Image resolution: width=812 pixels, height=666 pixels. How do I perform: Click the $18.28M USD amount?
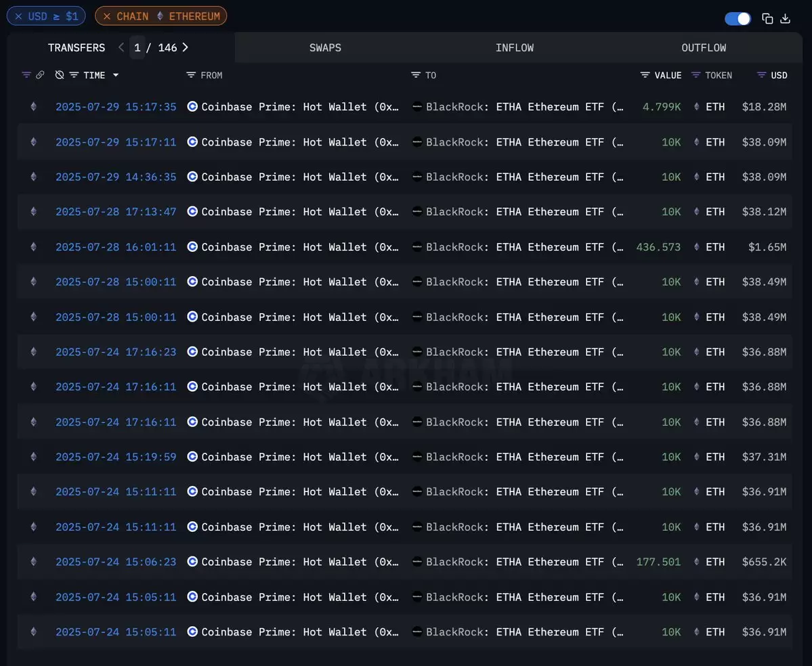[x=764, y=107]
